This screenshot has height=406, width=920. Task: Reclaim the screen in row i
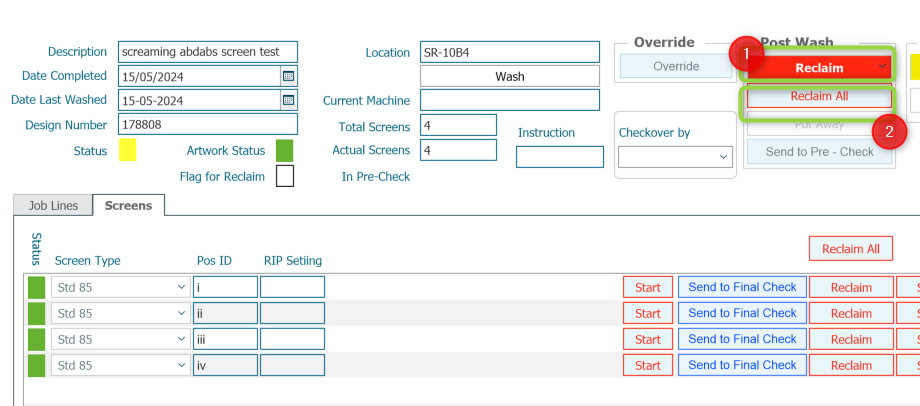point(851,287)
